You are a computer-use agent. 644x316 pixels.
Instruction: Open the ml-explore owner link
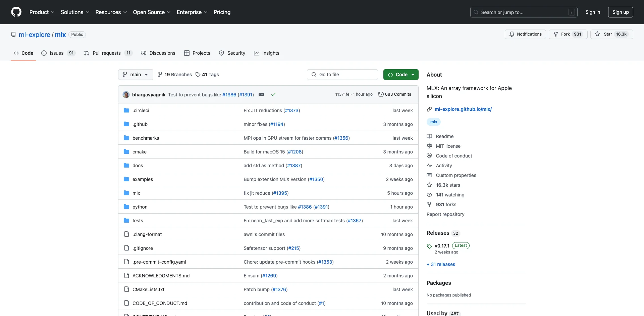coord(35,35)
